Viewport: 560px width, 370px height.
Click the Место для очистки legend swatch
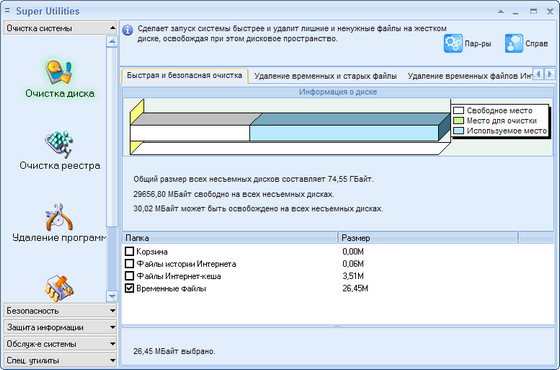[x=458, y=120]
